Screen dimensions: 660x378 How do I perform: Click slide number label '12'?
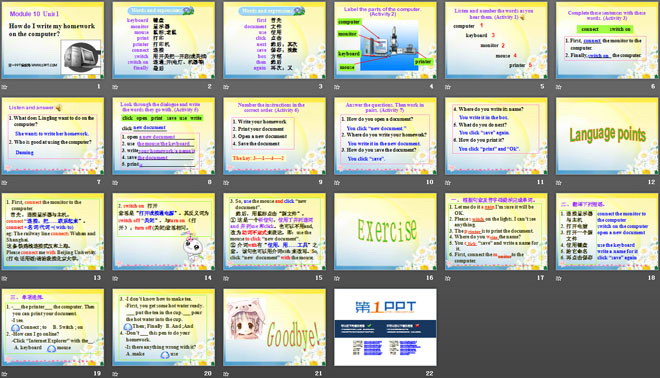pos(651,182)
